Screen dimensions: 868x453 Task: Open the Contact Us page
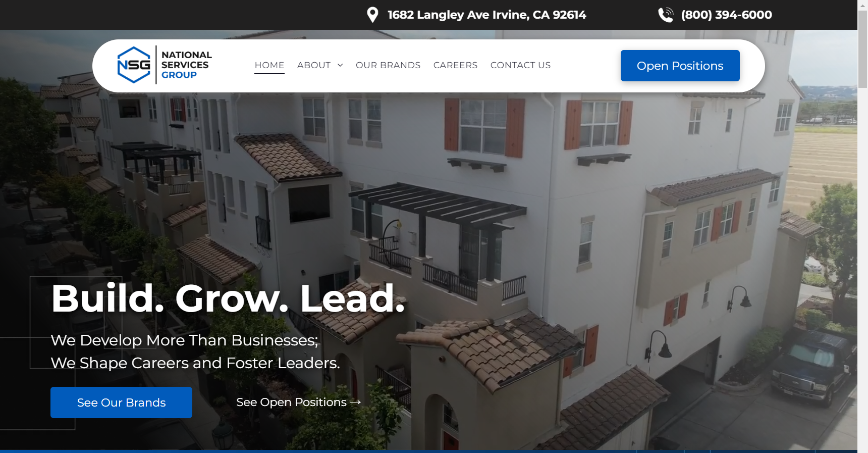pyautogui.click(x=520, y=65)
